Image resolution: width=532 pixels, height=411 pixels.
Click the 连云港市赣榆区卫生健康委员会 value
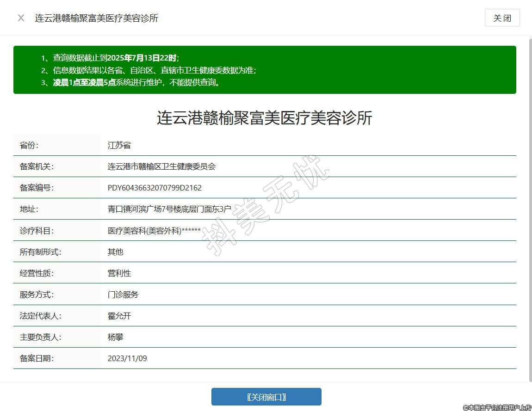pos(161,166)
